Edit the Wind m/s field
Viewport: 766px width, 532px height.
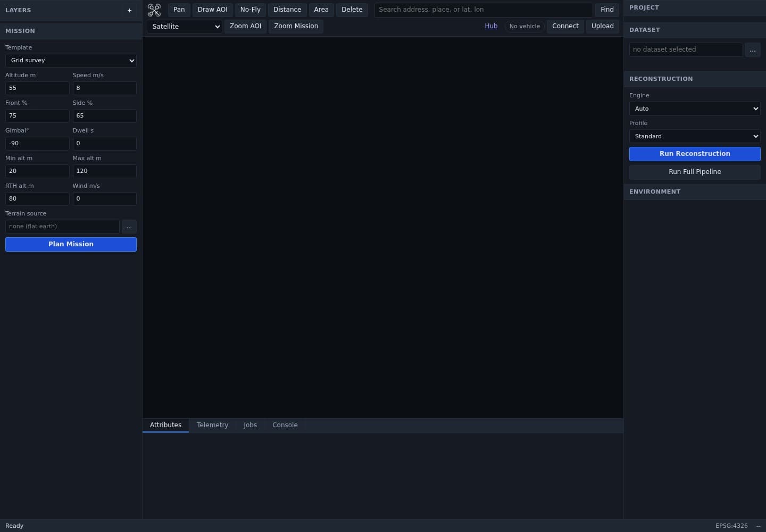[x=105, y=199]
